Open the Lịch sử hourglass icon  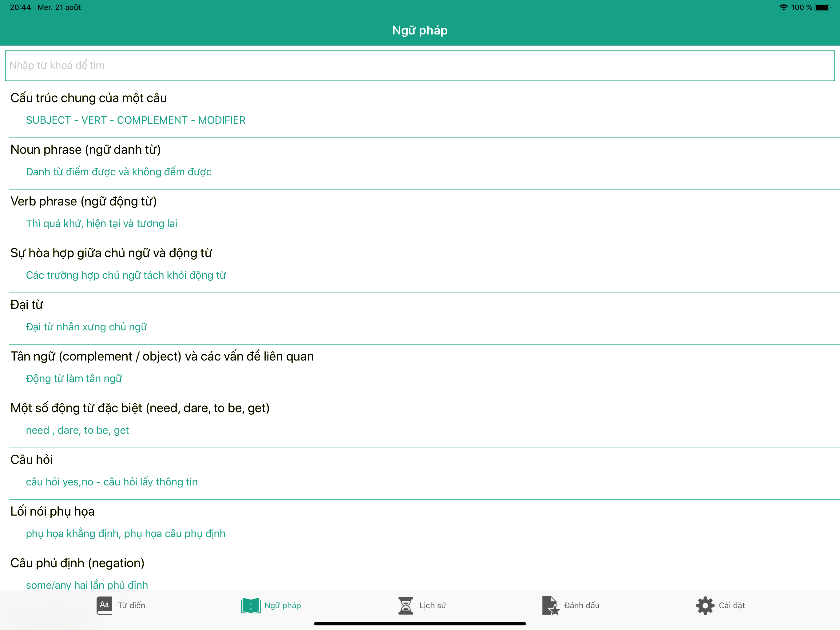406,605
